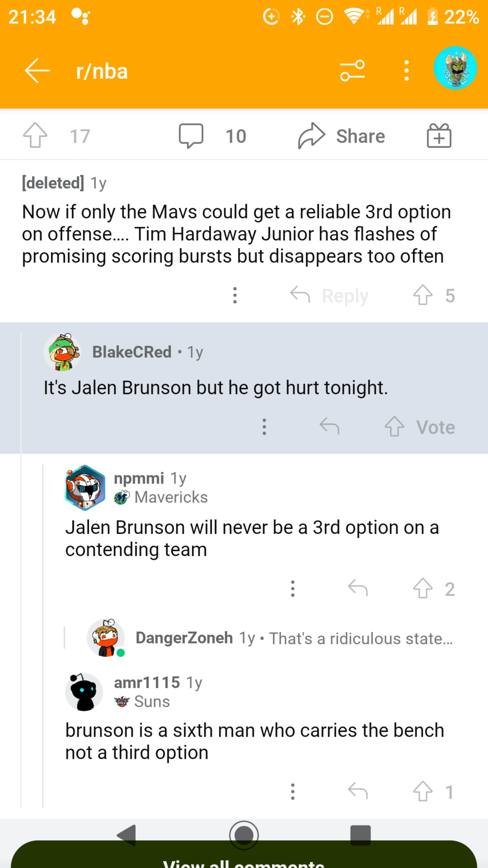Open amr1115's user profile link
488x868 pixels.
click(147, 683)
